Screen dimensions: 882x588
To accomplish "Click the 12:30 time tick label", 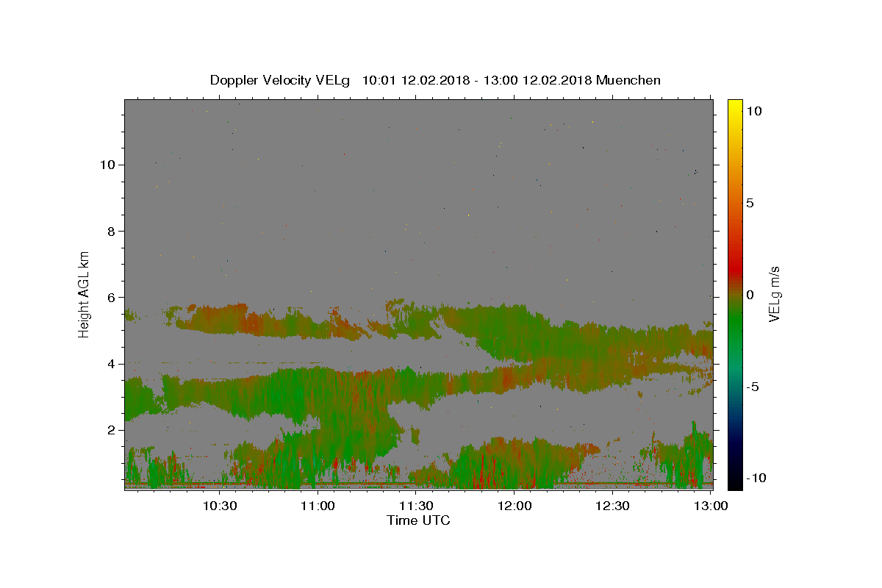I will tap(612, 506).
